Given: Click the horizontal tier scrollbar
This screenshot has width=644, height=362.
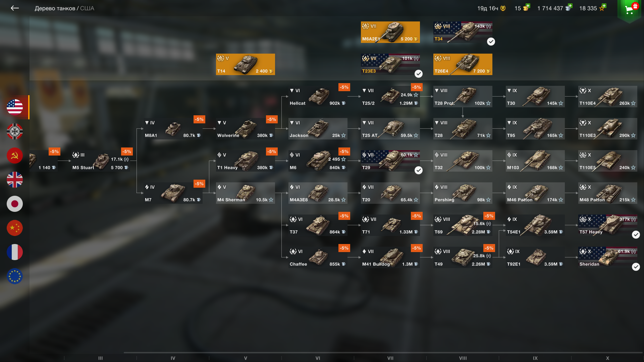Looking at the screenshot, I should (x=383, y=353).
